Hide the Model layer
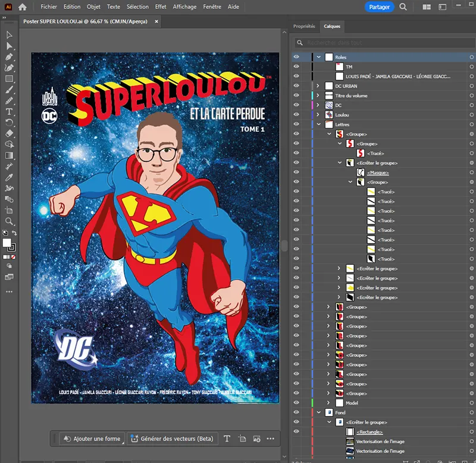 (x=296, y=402)
